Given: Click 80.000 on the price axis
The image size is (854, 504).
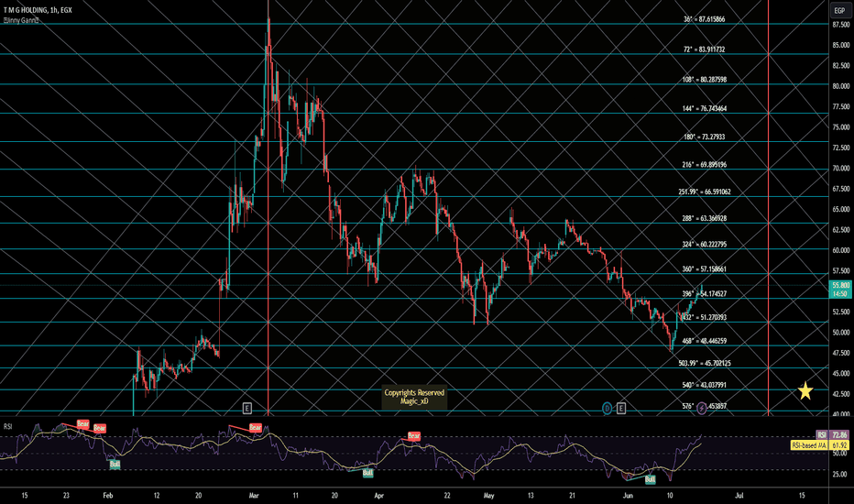Looking at the screenshot, I should coord(840,86).
